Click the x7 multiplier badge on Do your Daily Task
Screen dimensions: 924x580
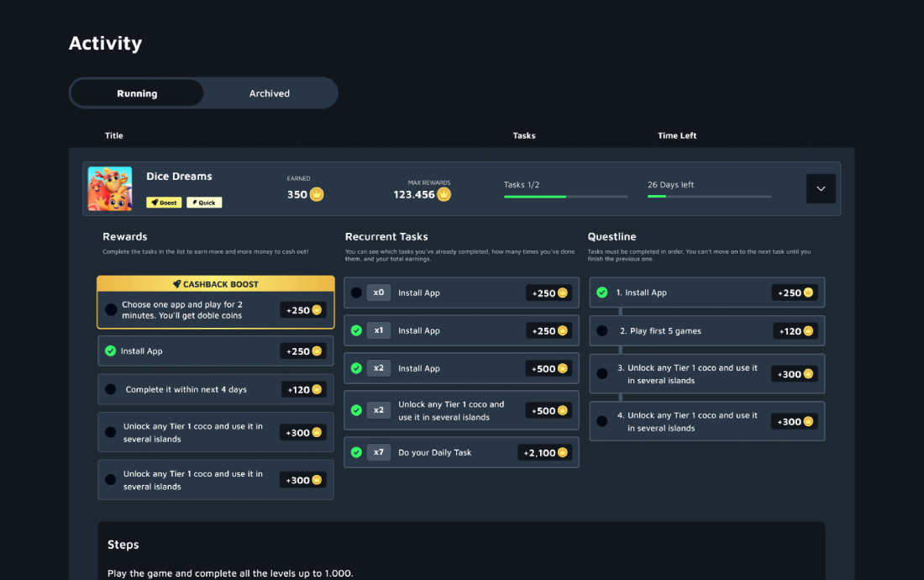pyautogui.click(x=378, y=452)
